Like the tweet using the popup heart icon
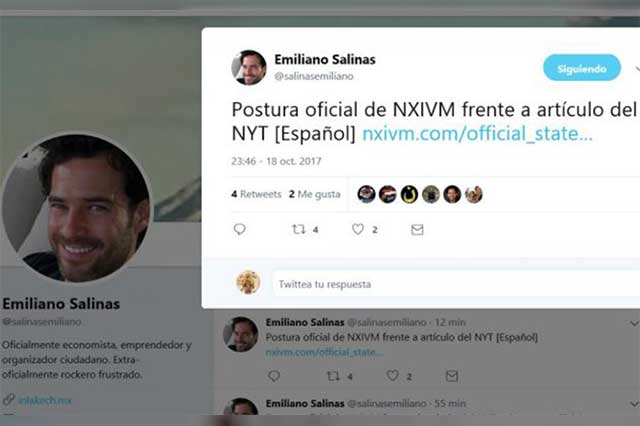This screenshot has height=426, width=640. point(358,229)
